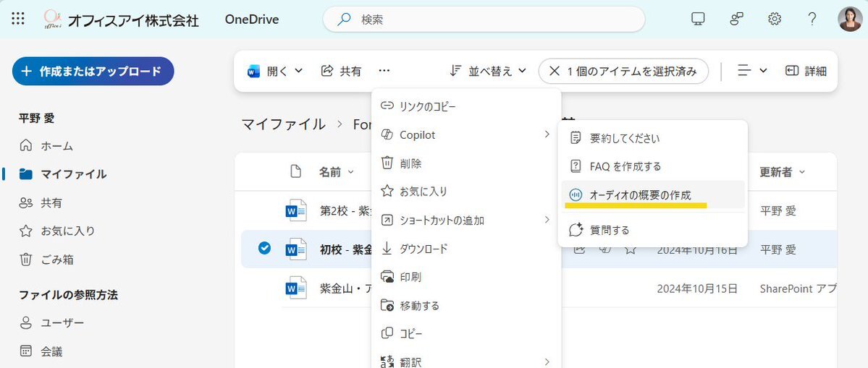Screen dimensions: 868x368
Task: Navigate to マイファイル breadcrumb link
Action: (x=283, y=124)
